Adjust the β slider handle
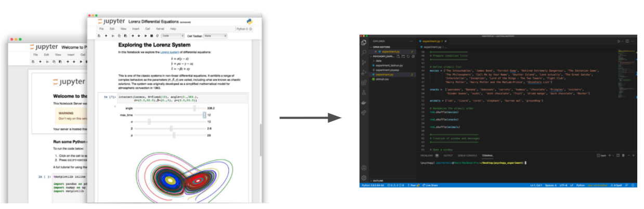644x209 pixels. click(171, 128)
